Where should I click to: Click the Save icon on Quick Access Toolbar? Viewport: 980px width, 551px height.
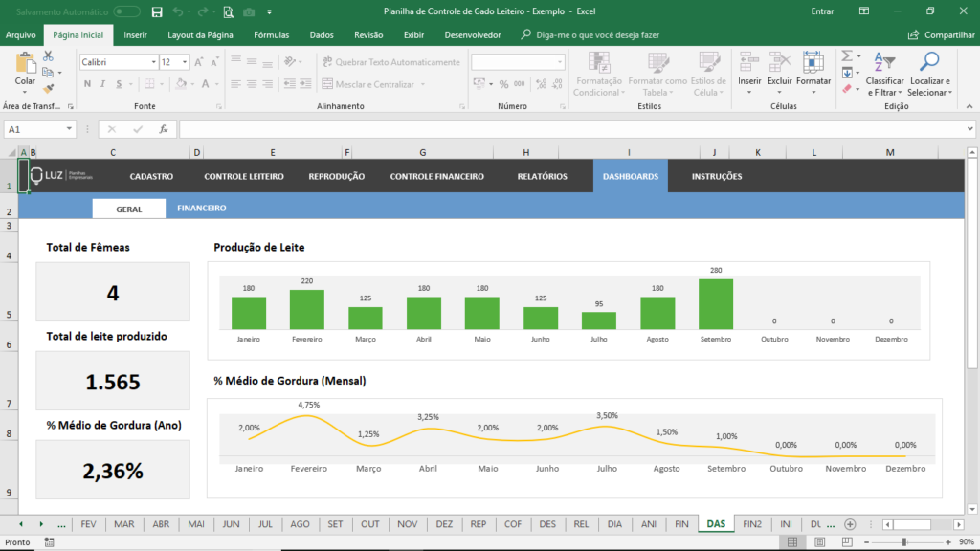pos(156,11)
